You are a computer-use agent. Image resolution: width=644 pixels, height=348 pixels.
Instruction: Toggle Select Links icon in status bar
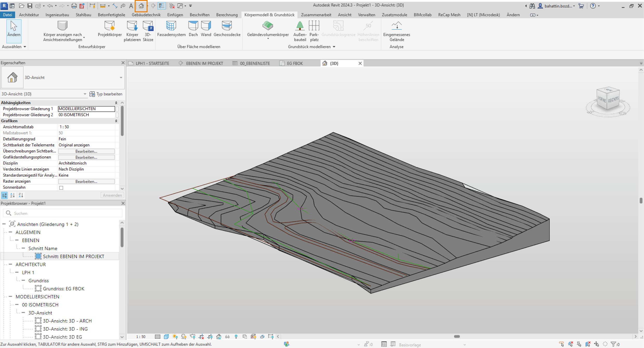tap(562, 344)
